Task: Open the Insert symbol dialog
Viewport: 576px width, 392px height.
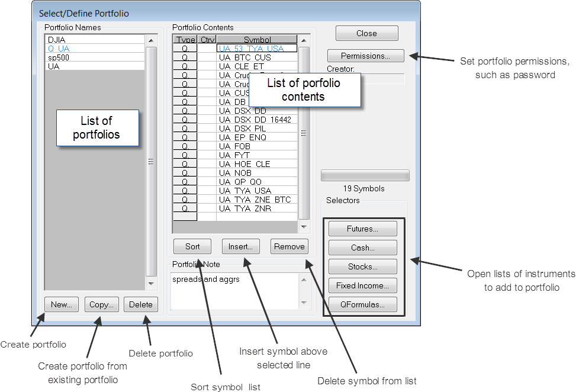Action: pos(241,246)
